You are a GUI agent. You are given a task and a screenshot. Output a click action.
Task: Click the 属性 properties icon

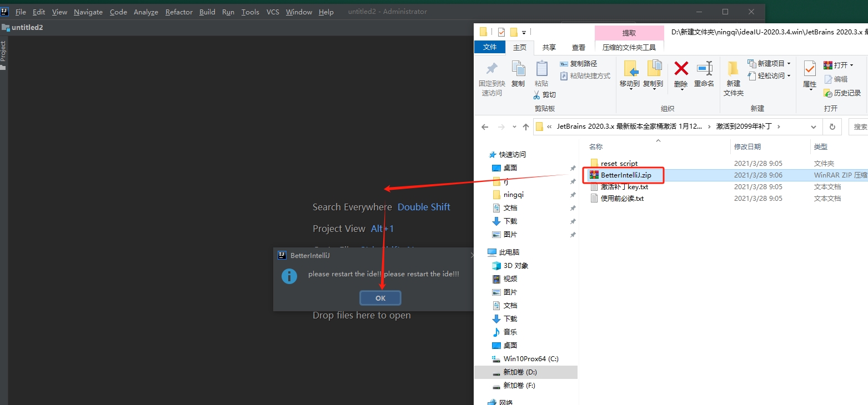(810, 69)
